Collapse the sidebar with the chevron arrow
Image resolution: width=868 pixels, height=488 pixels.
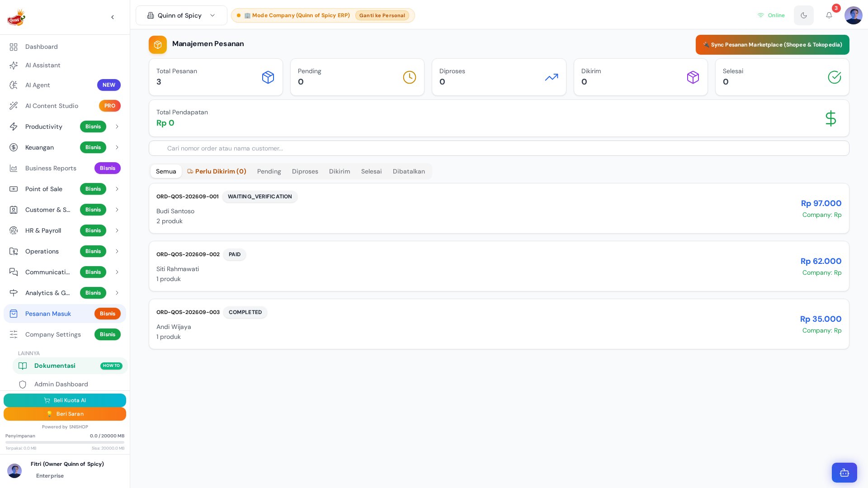[x=113, y=17]
